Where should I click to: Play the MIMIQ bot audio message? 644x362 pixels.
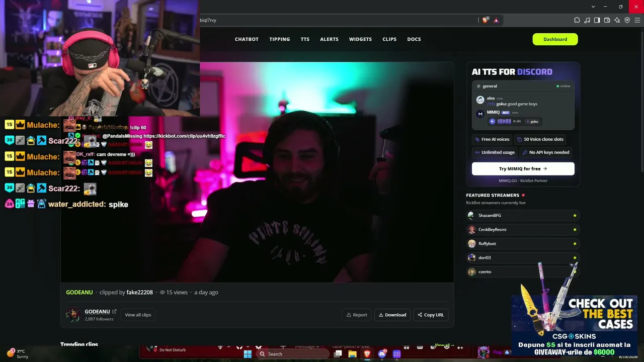[493, 121]
